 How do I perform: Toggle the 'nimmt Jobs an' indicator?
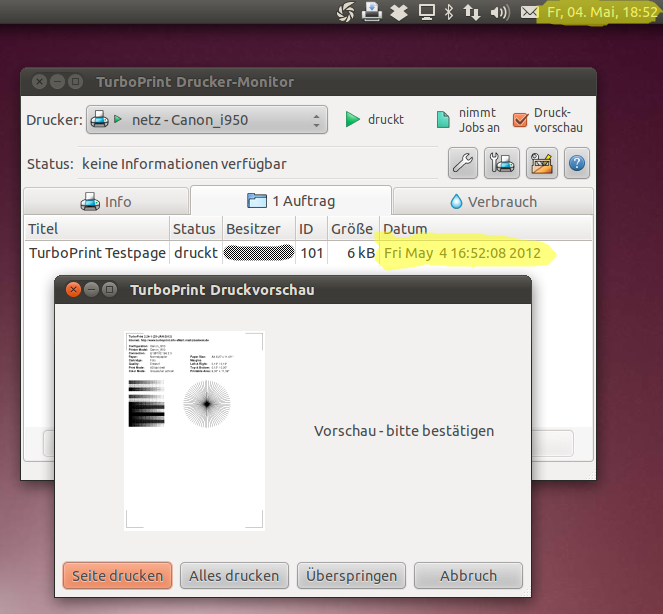444,120
